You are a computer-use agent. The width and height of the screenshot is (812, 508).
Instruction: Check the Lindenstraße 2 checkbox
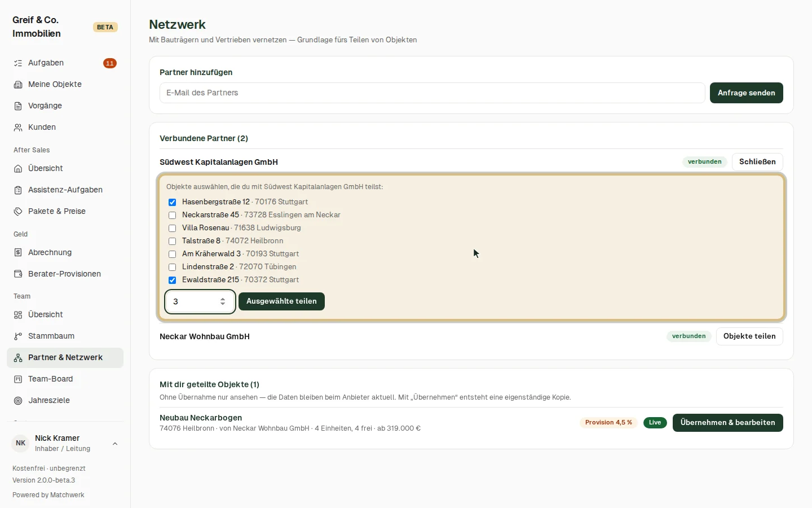pyautogui.click(x=173, y=267)
